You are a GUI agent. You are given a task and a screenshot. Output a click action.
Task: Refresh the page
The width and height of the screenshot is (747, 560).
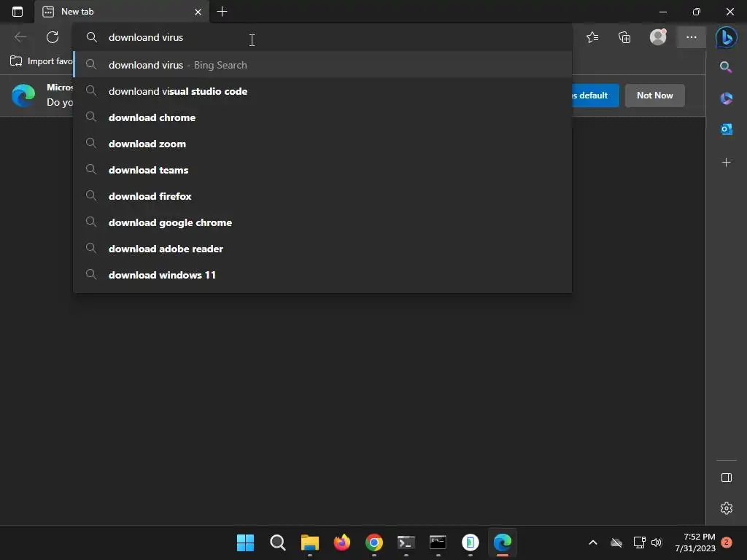(x=53, y=37)
